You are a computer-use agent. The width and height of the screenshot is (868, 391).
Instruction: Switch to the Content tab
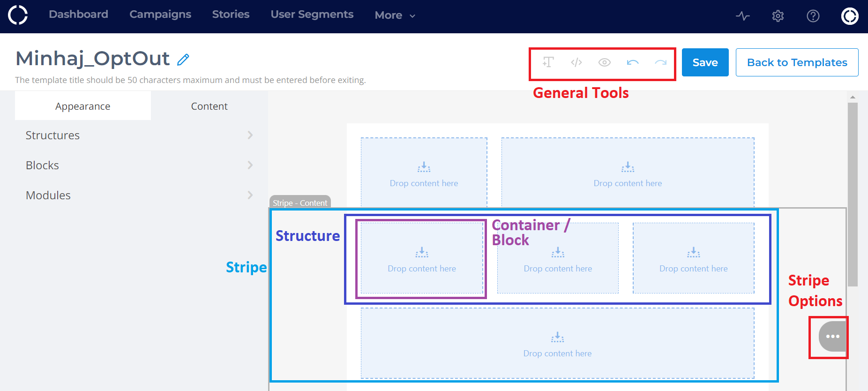(209, 106)
